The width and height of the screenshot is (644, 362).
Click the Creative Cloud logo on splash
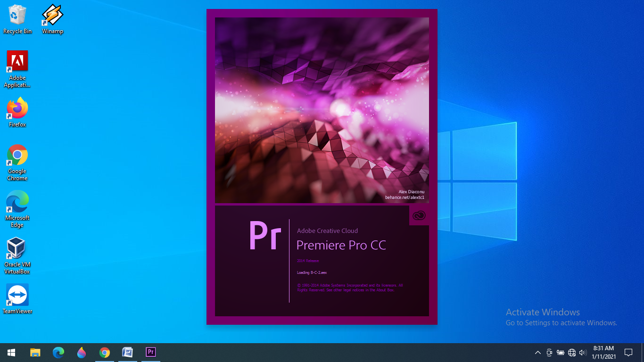[419, 215]
